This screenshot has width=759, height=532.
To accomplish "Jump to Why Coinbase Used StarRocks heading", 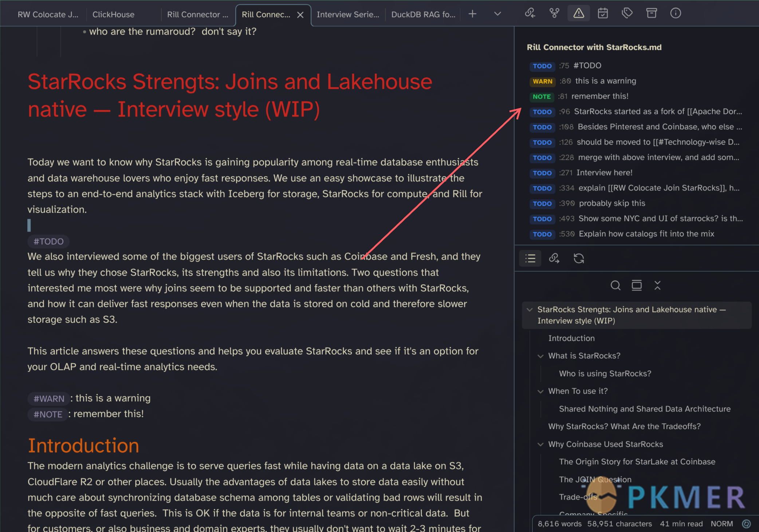I will 606,444.
